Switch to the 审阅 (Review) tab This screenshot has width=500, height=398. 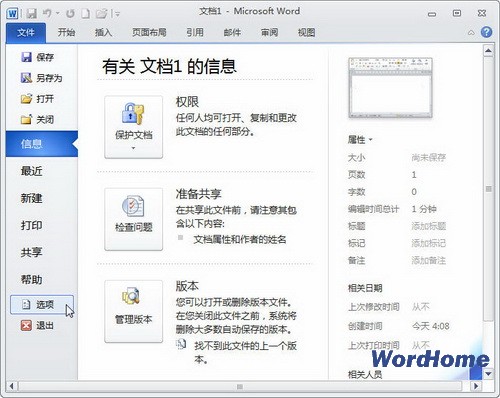pos(269,32)
